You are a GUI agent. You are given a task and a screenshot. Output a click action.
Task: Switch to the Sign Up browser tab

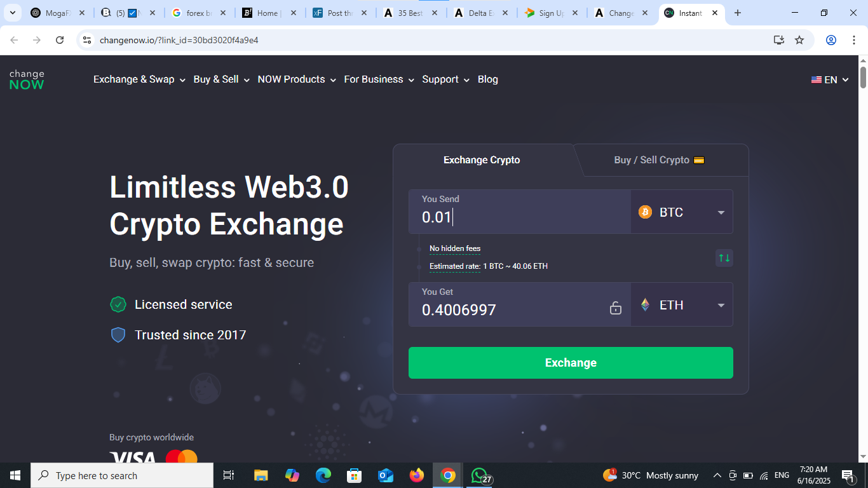[x=551, y=13]
